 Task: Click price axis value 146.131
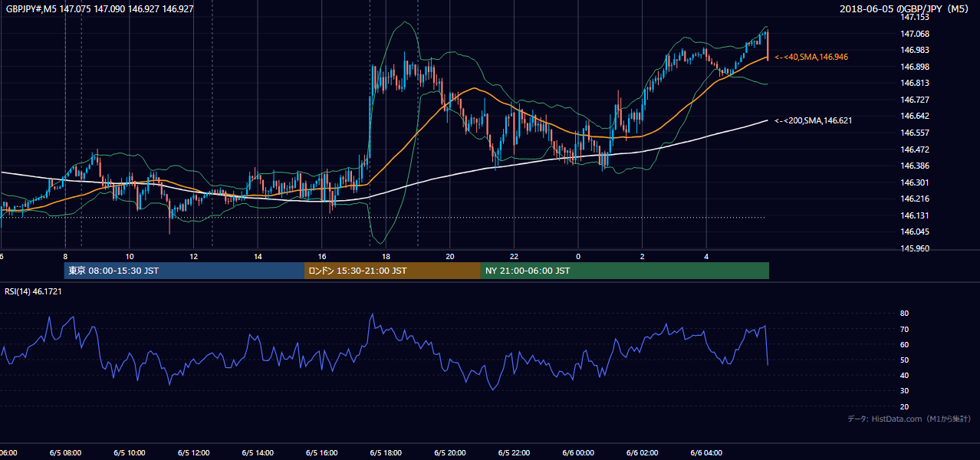point(916,215)
